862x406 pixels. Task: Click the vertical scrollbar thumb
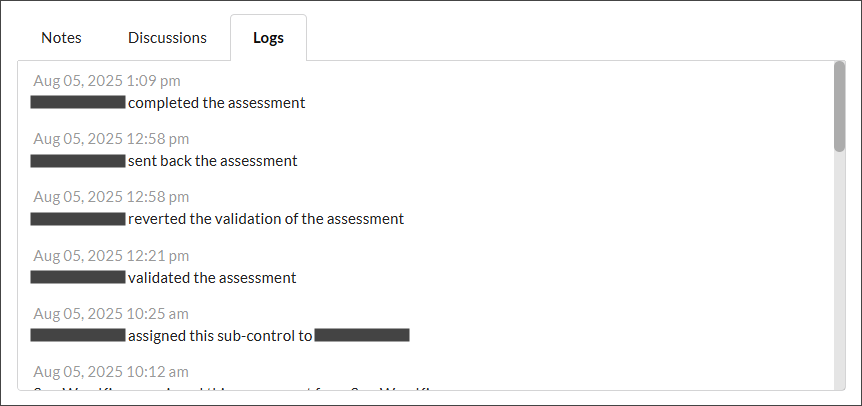click(839, 106)
